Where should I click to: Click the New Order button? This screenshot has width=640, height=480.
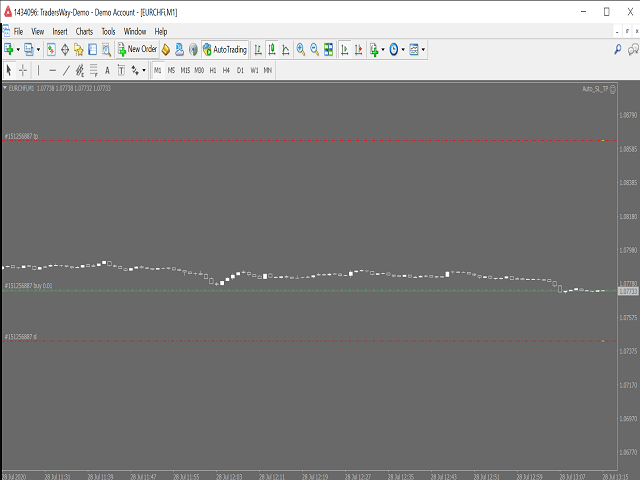click(137, 49)
